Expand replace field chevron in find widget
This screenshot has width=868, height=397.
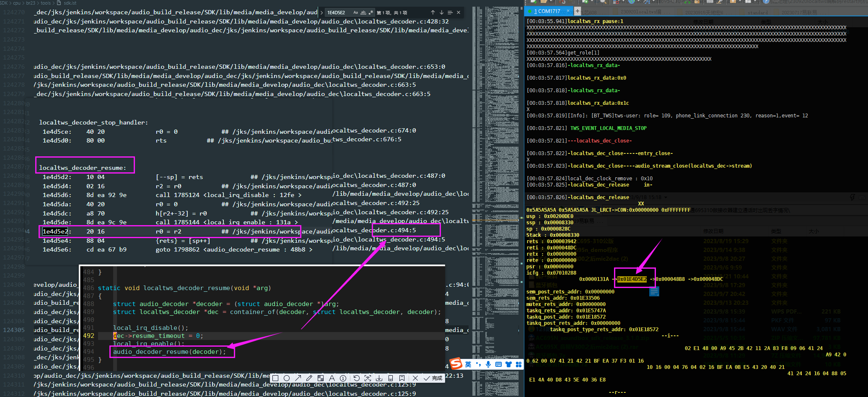[x=321, y=13]
